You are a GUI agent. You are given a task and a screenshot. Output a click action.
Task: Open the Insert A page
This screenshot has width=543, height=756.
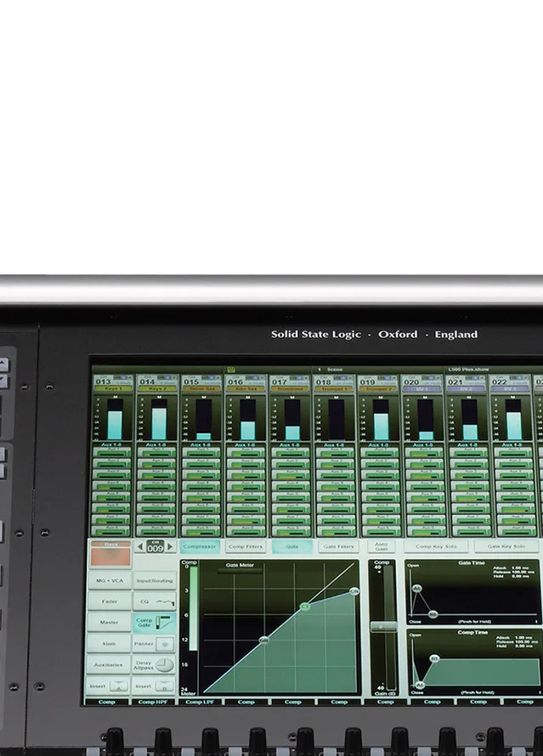click(109, 685)
